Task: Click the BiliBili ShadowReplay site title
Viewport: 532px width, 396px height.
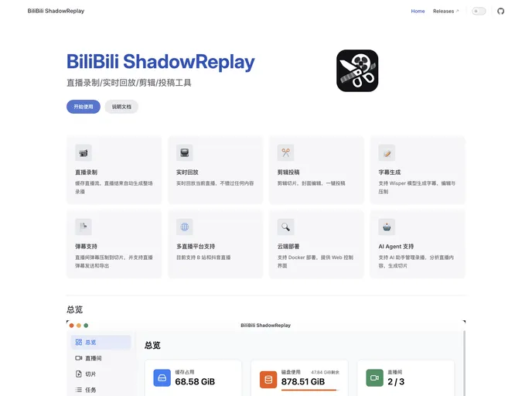Action: tap(56, 11)
